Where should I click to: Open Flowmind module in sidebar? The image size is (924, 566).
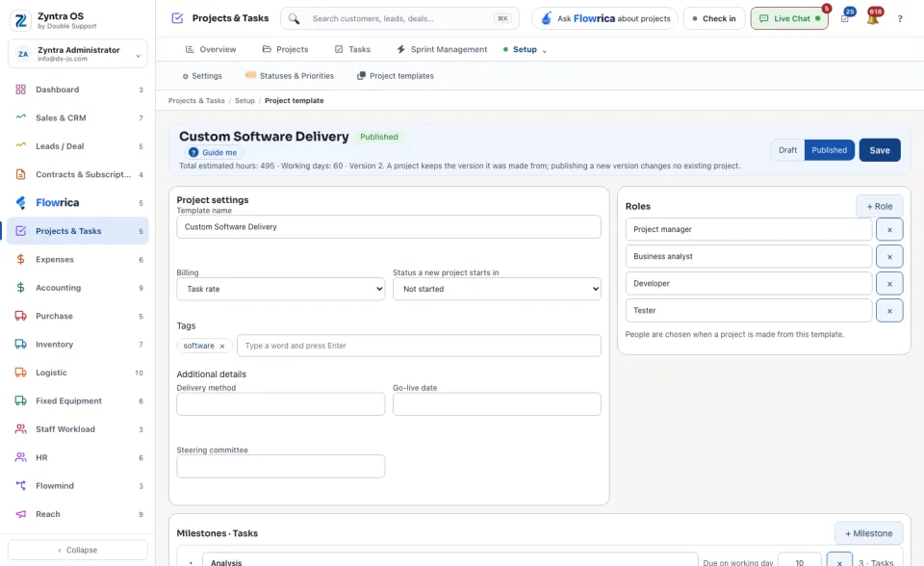(78, 486)
